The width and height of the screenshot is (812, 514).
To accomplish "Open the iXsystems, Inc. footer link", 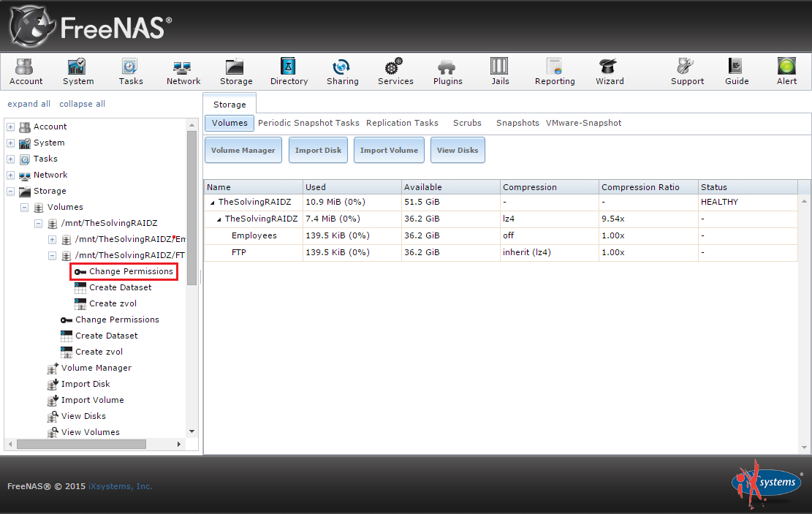I will pos(120,486).
